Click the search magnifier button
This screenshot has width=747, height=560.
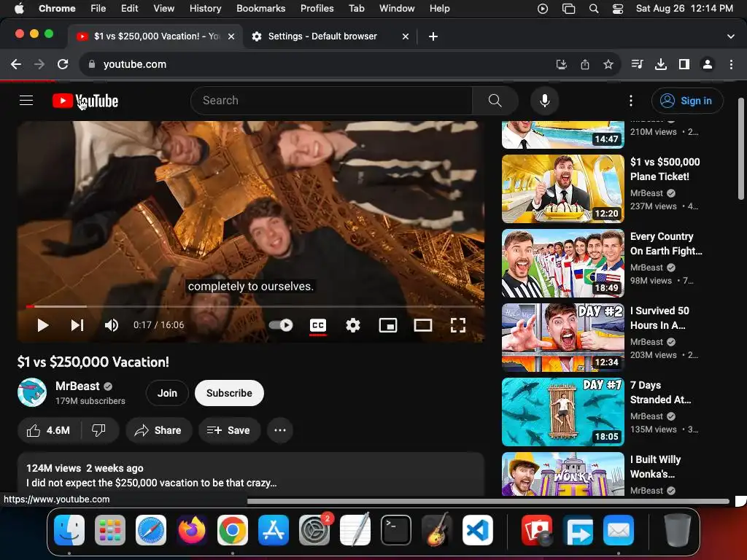(495, 101)
